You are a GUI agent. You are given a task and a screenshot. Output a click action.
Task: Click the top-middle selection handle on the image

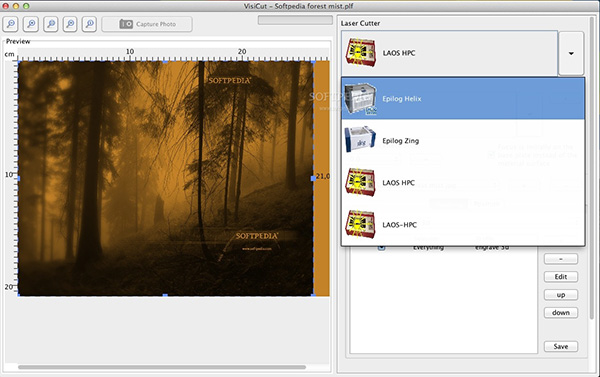click(x=165, y=61)
